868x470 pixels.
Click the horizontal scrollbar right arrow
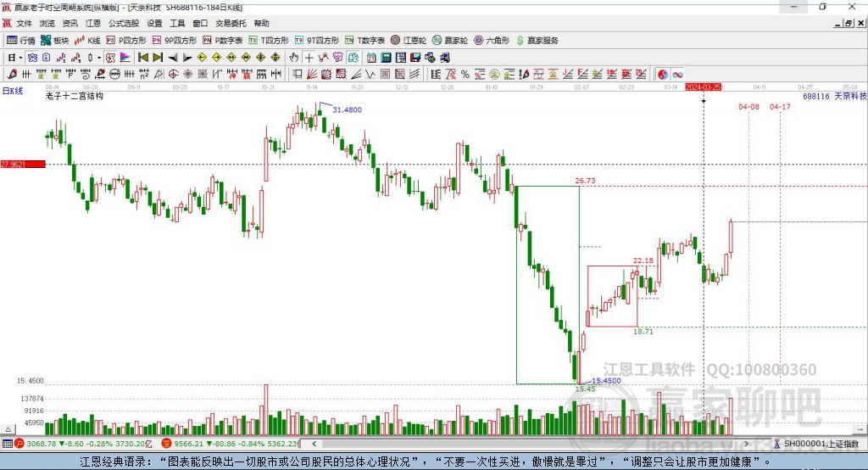pos(746,444)
